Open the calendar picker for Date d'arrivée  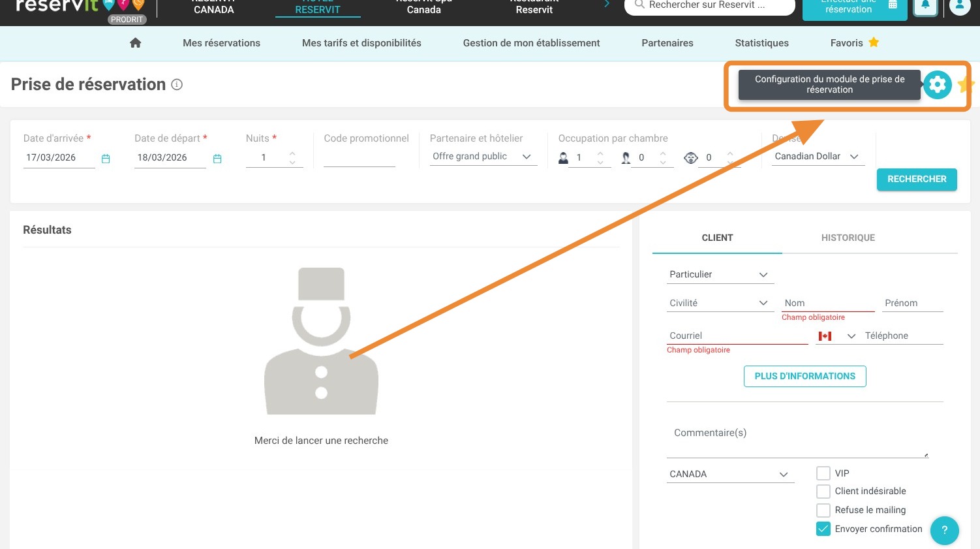(106, 159)
